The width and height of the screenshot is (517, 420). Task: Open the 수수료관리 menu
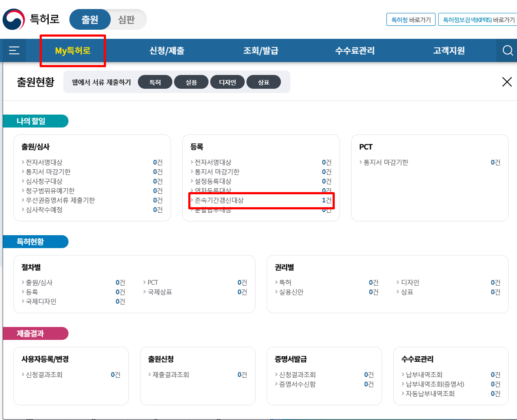point(355,51)
